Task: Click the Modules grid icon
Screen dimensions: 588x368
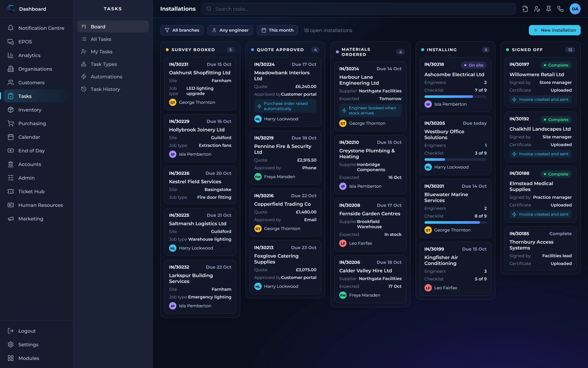Action: pos(10,358)
